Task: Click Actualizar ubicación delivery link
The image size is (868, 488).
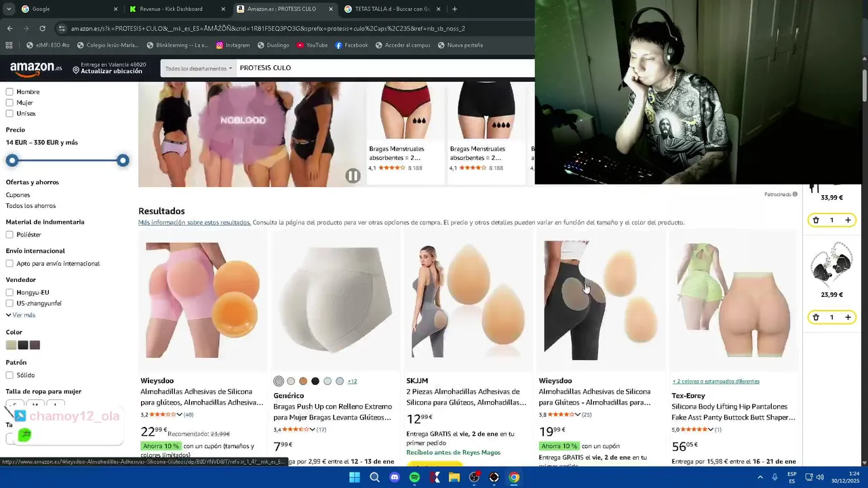Action: click(x=112, y=71)
